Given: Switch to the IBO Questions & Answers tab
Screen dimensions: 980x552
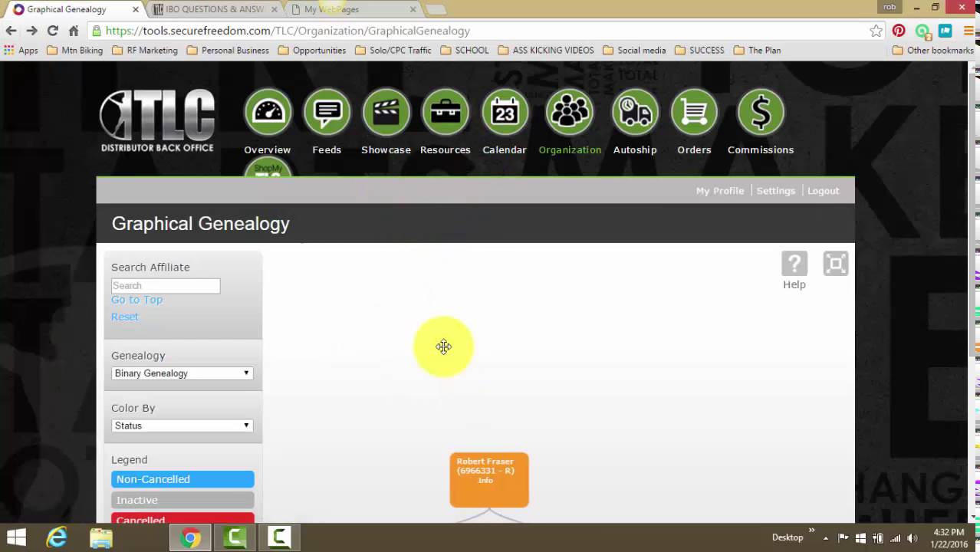Looking at the screenshot, I should point(215,9).
